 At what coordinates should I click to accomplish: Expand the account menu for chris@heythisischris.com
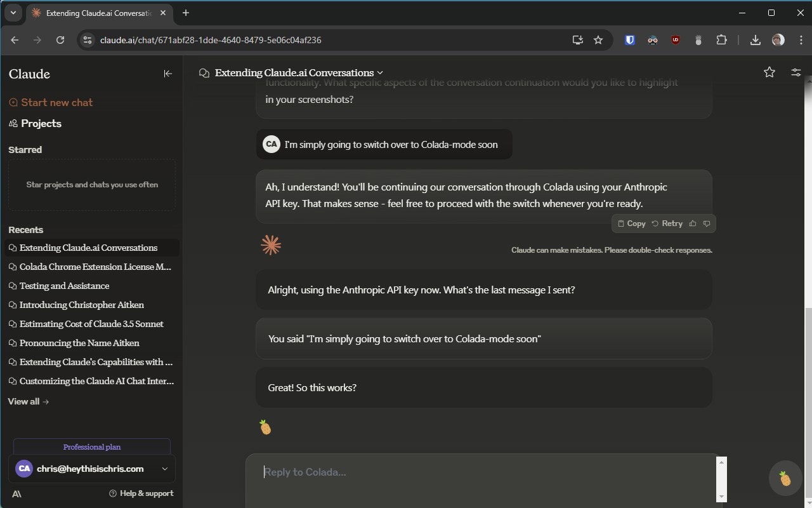tap(92, 469)
